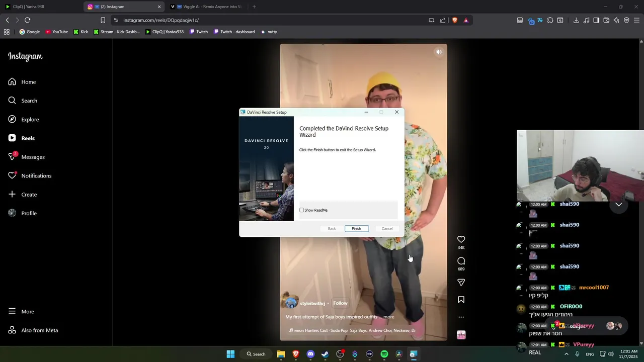
Task: Follow styleitwithrj
Action: click(340, 303)
